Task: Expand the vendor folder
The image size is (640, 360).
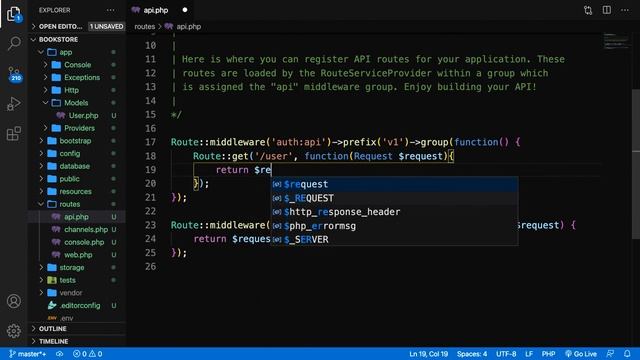Action: (77, 293)
